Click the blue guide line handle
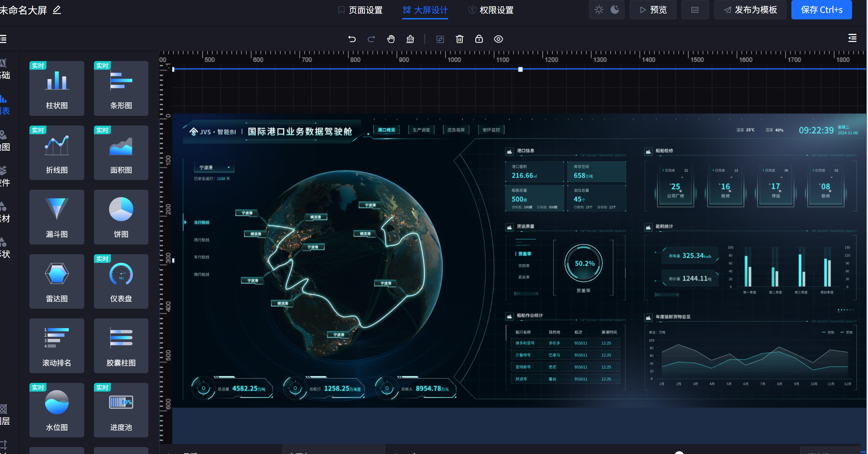The width and height of the screenshot is (868, 454). (520, 69)
